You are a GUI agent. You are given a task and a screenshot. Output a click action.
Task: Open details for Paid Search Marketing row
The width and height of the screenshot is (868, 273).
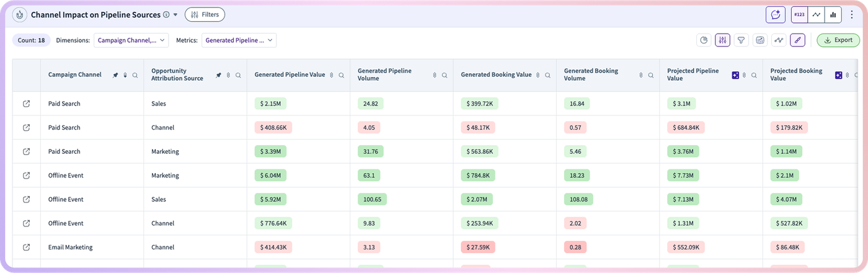click(x=26, y=151)
